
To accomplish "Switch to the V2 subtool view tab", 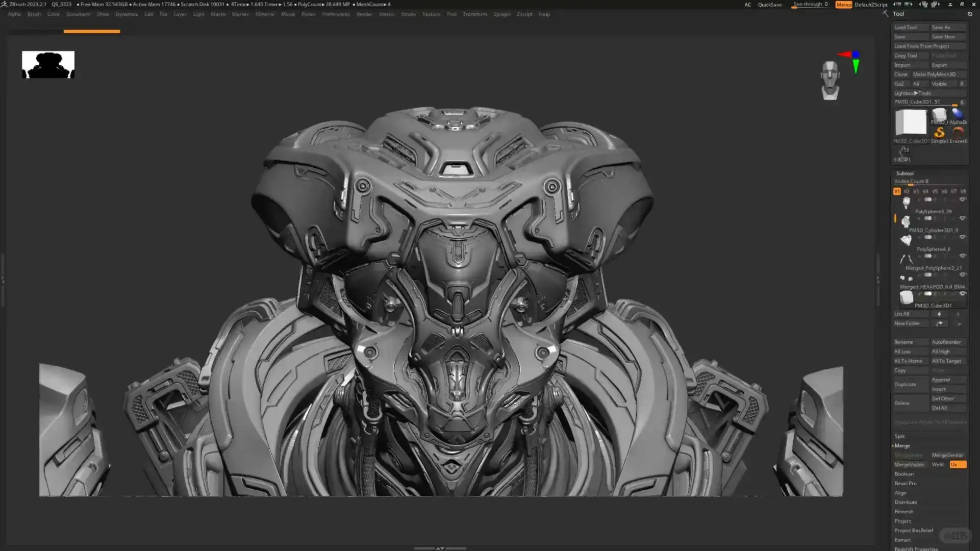I will tap(907, 191).
